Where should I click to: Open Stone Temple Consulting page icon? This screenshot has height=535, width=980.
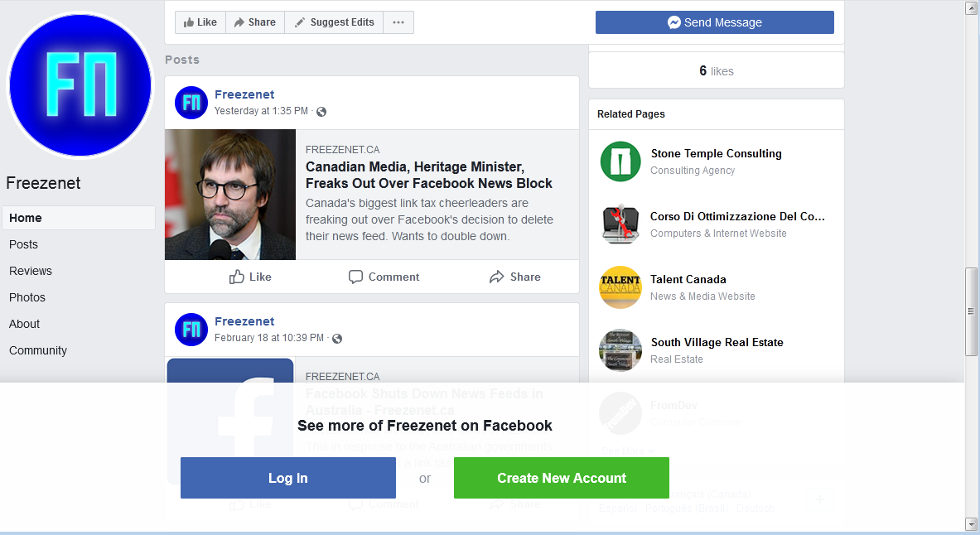[x=620, y=161]
